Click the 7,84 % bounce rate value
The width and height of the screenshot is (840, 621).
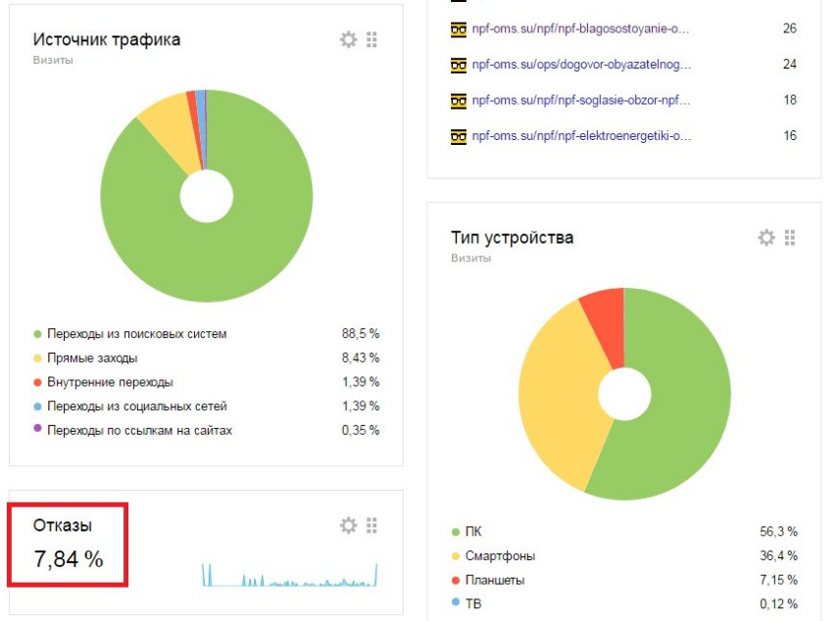point(68,559)
